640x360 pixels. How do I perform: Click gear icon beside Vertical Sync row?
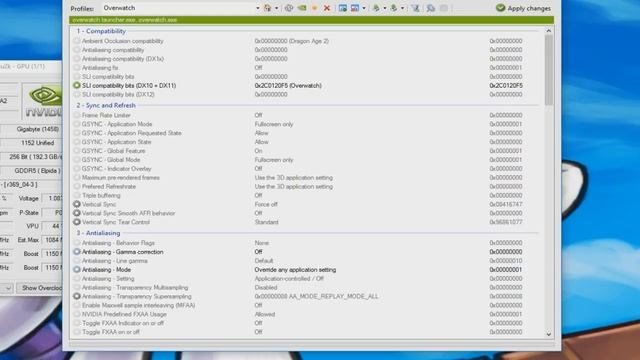[x=77, y=204]
